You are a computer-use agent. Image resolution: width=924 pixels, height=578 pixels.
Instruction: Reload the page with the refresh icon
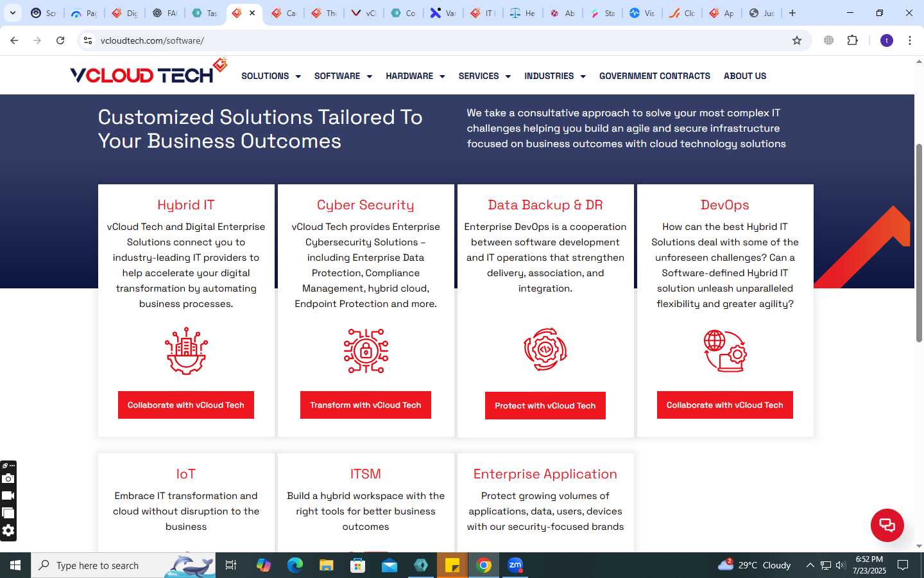click(60, 40)
